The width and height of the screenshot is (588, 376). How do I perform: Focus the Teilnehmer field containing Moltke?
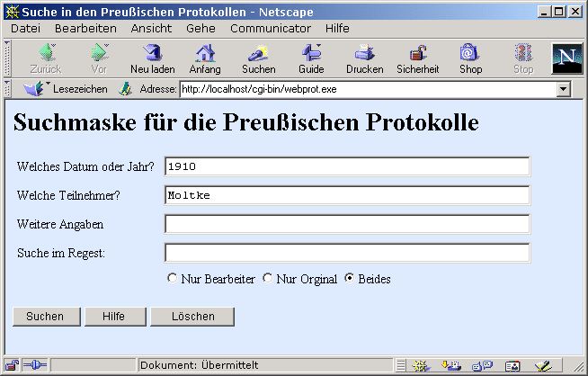pos(347,195)
